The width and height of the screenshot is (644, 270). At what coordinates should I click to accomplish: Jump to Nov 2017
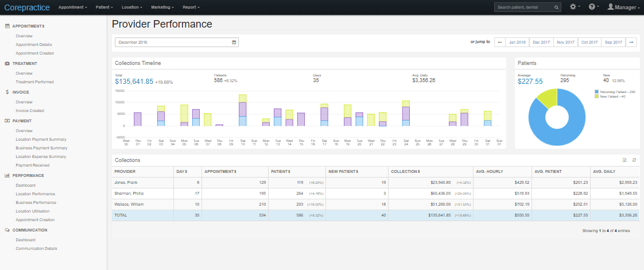tap(565, 43)
